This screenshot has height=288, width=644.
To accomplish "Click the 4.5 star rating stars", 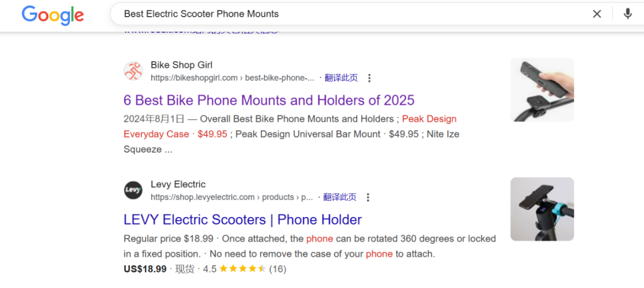I will click(x=243, y=269).
